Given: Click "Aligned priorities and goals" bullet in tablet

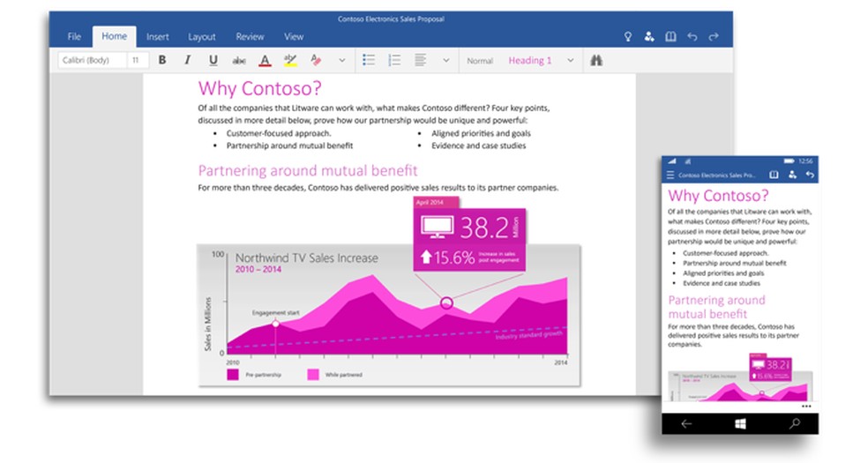Looking at the screenshot, I should (x=481, y=133).
